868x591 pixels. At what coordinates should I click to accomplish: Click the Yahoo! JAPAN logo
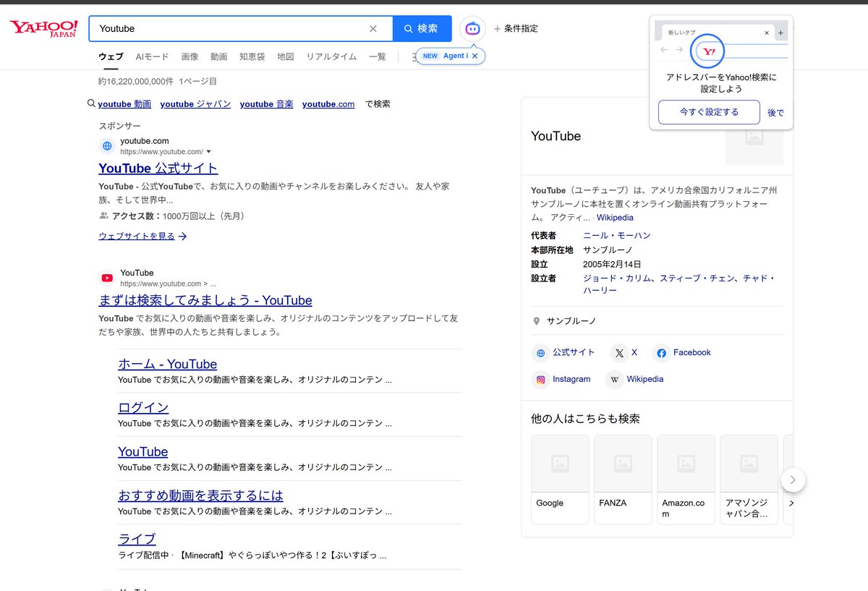pos(43,29)
